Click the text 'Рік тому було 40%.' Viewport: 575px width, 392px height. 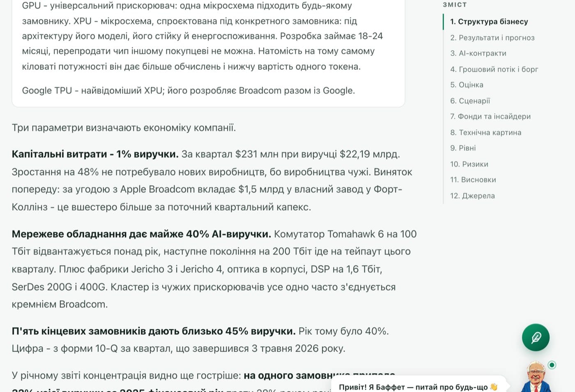[x=344, y=331]
